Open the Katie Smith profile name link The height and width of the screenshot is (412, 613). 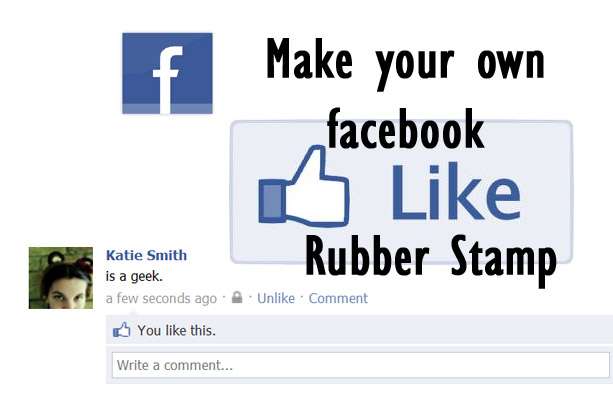point(147,255)
